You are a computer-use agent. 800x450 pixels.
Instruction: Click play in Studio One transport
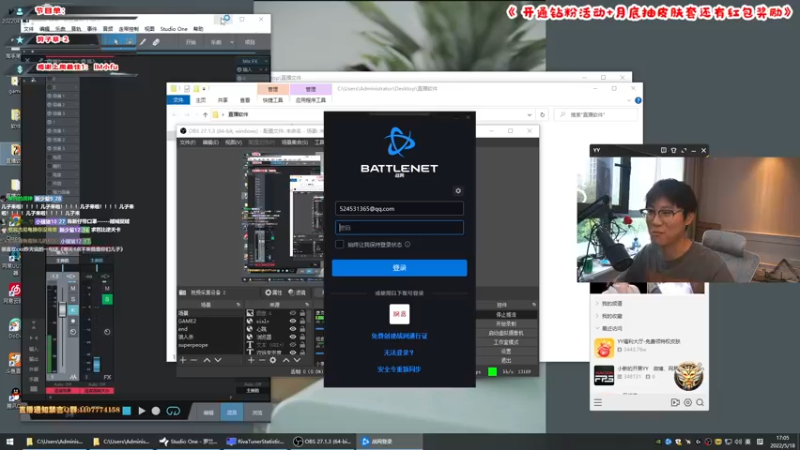(142, 411)
